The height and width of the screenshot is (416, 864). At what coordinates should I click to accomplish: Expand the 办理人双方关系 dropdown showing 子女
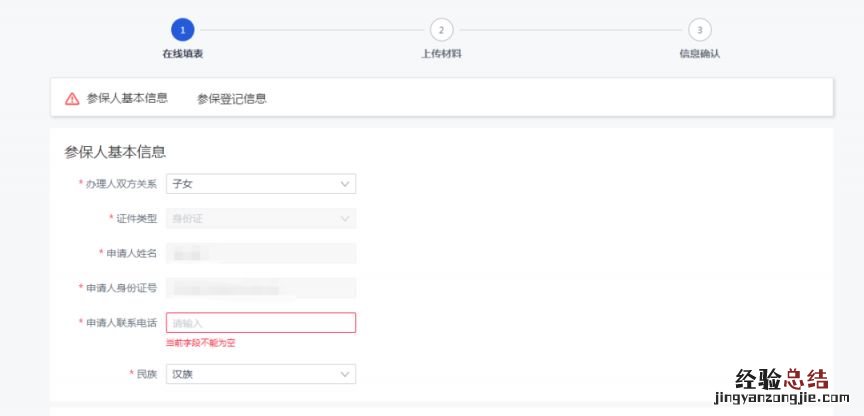click(x=260, y=184)
